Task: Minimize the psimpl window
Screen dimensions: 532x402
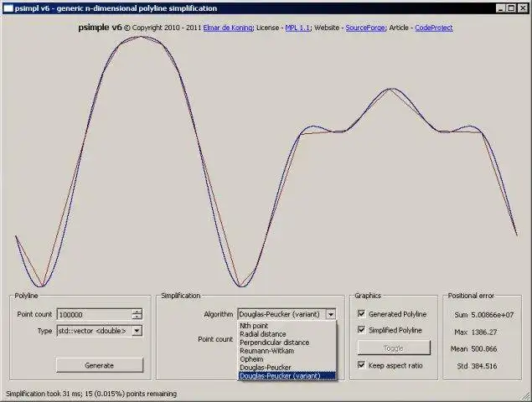Action: [x=501, y=8]
